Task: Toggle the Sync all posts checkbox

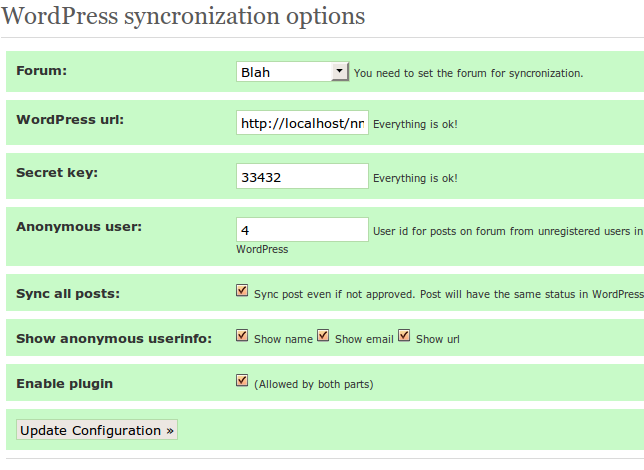Action: 242,290
